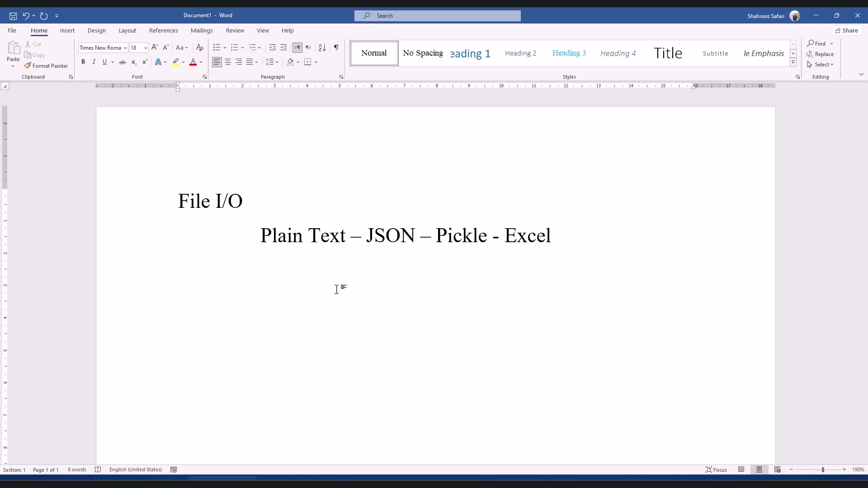Image resolution: width=868 pixels, height=488 pixels.
Task: Apply the Title style
Action: (668, 53)
